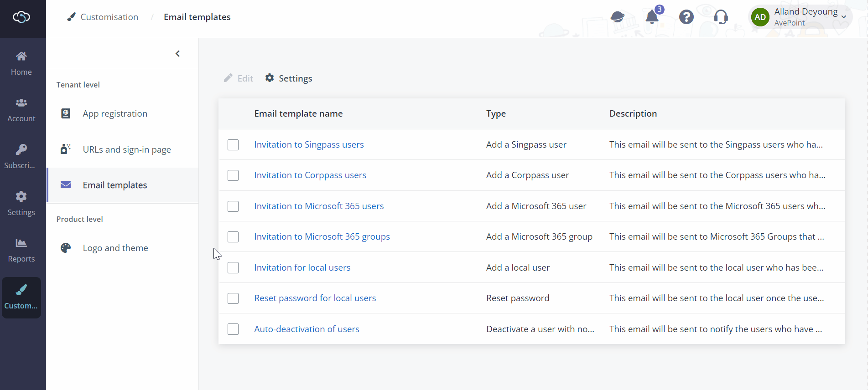Go to Customisation breadcrumb
Image resolution: width=868 pixels, height=390 pixels.
coord(109,17)
